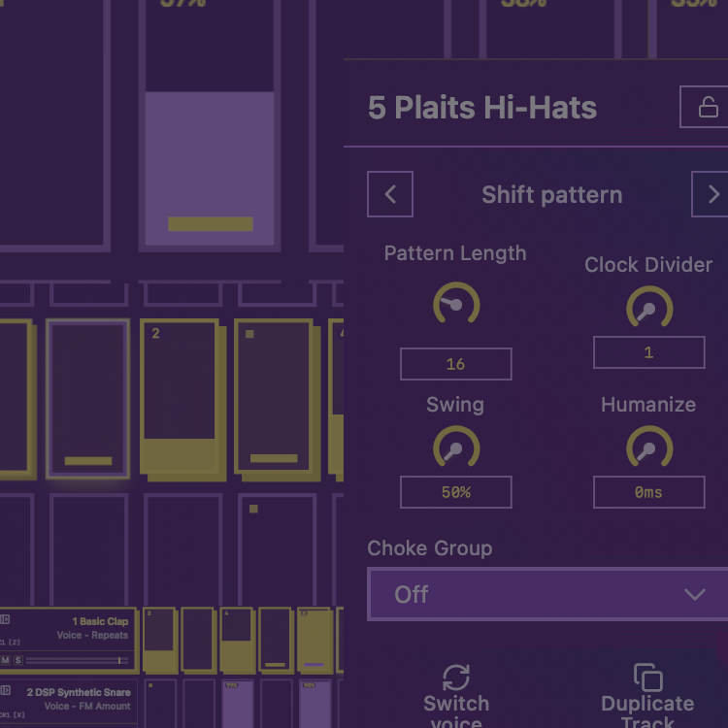Viewport: 728px width, 728px height.
Task: Click the Clock Divider knob
Action: (649, 308)
